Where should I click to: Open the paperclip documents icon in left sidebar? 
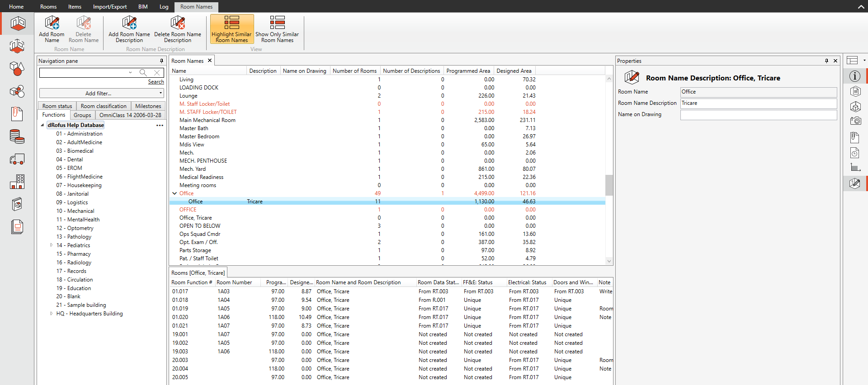pyautogui.click(x=17, y=113)
